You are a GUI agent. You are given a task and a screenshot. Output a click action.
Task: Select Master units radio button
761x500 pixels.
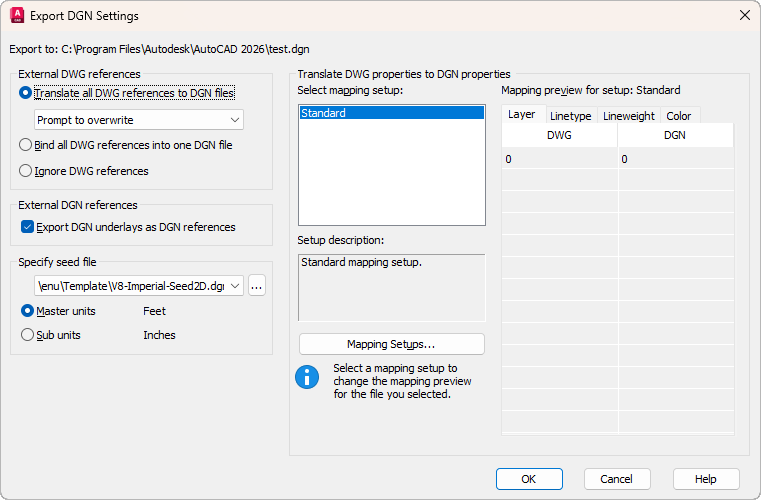point(27,311)
